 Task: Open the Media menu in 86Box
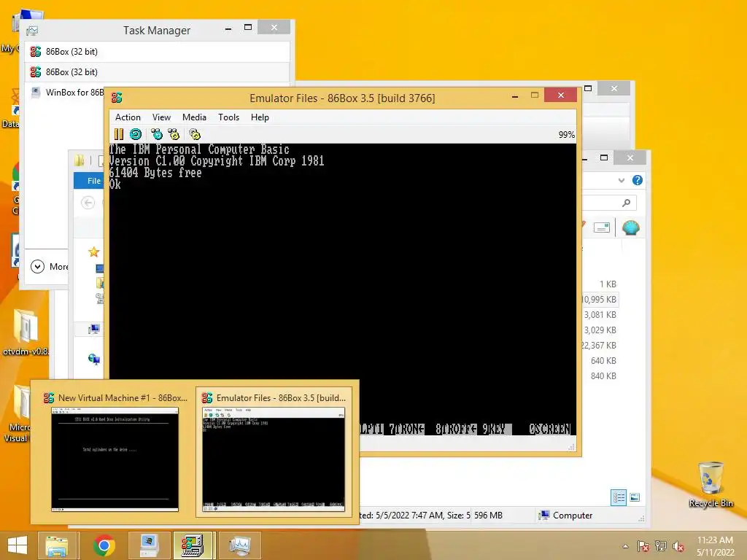pyautogui.click(x=194, y=117)
